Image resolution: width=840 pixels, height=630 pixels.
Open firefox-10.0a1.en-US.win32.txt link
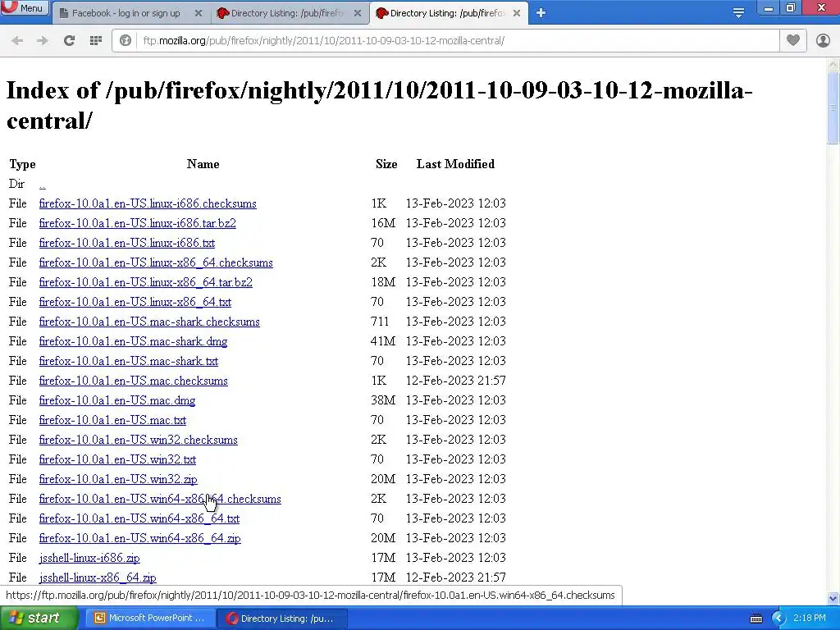click(x=117, y=459)
